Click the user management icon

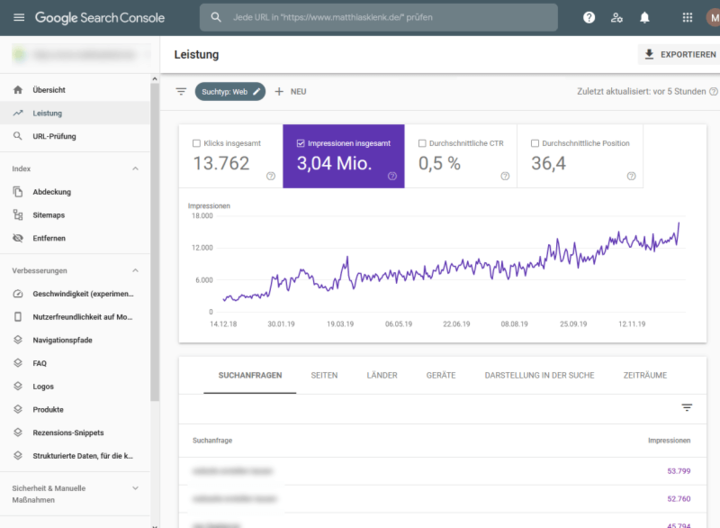(617, 17)
